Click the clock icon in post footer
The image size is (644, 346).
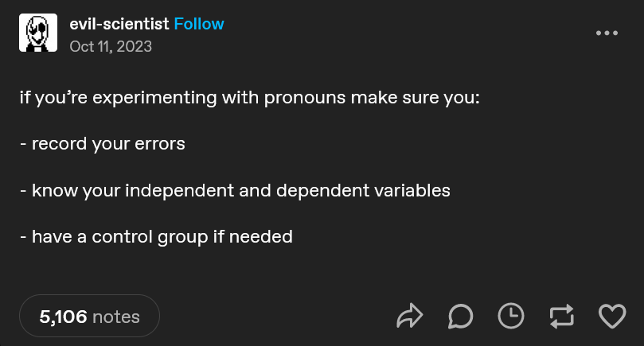point(511,316)
